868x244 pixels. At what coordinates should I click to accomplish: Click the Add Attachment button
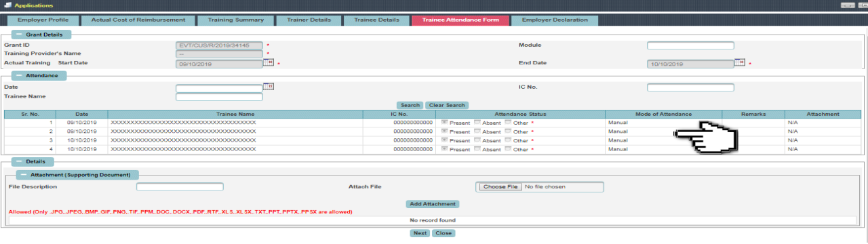[x=433, y=204]
